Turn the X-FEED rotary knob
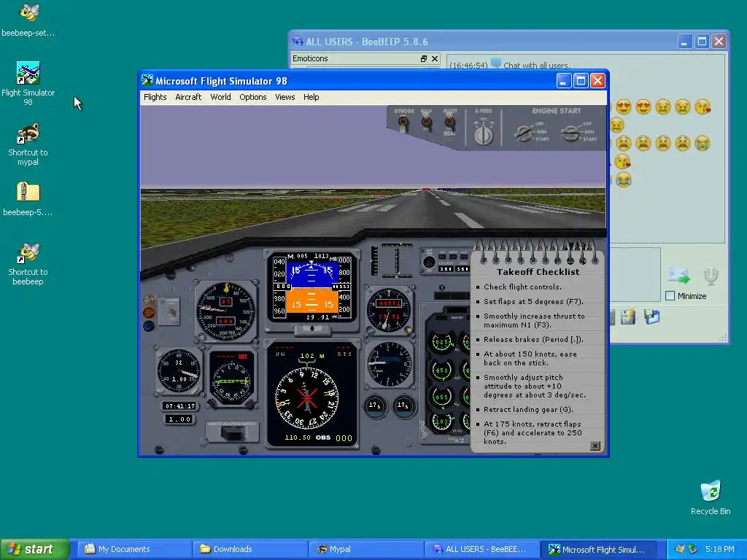Screen dimensions: 747x560 click(x=483, y=133)
